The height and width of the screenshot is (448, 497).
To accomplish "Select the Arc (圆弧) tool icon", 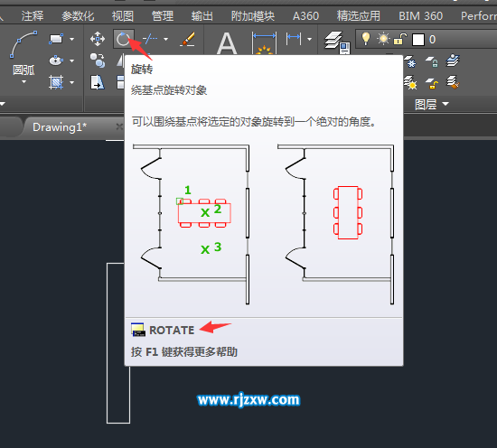I will 23,44.
